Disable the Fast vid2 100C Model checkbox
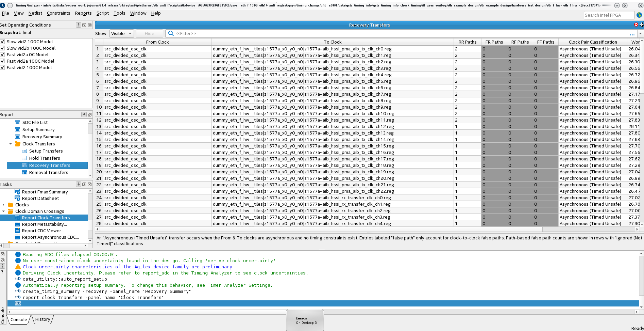 pos(3,67)
